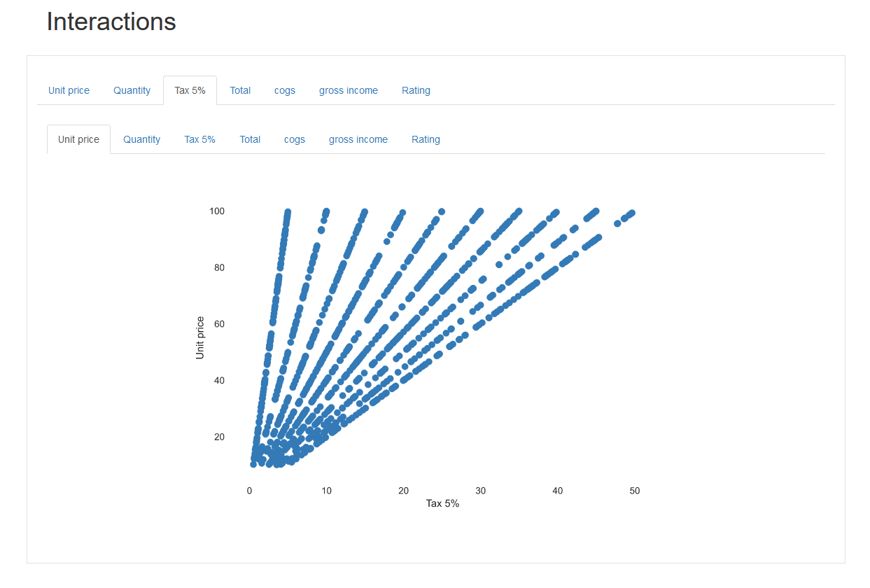Open Quantity tab in outer tab row

coord(132,90)
